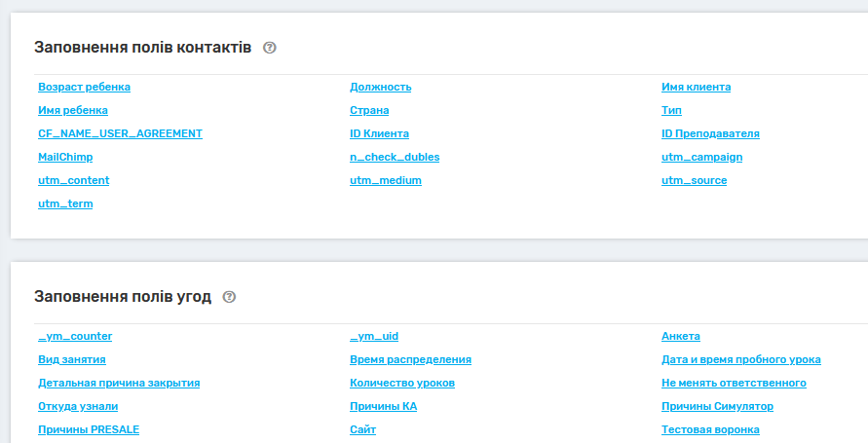Open the ID Клиента link
Image resolution: width=868 pixels, height=443 pixels.
[x=379, y=133]
